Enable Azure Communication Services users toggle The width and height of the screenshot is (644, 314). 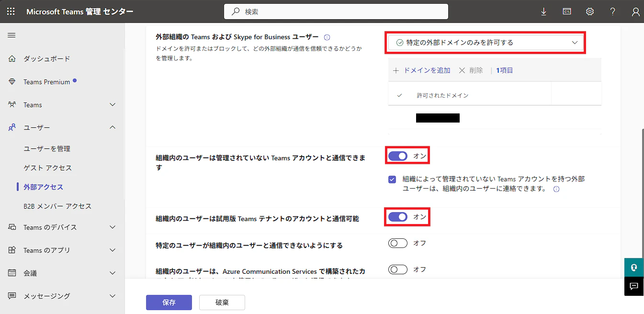tap(398, 270)
